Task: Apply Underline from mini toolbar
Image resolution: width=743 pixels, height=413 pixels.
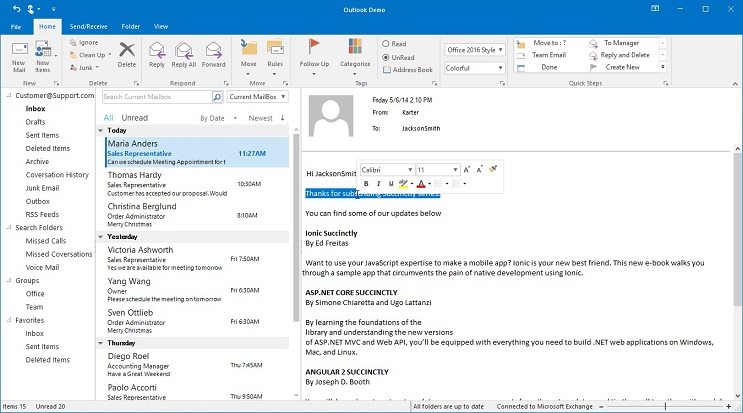Action: tap(390, 183)
